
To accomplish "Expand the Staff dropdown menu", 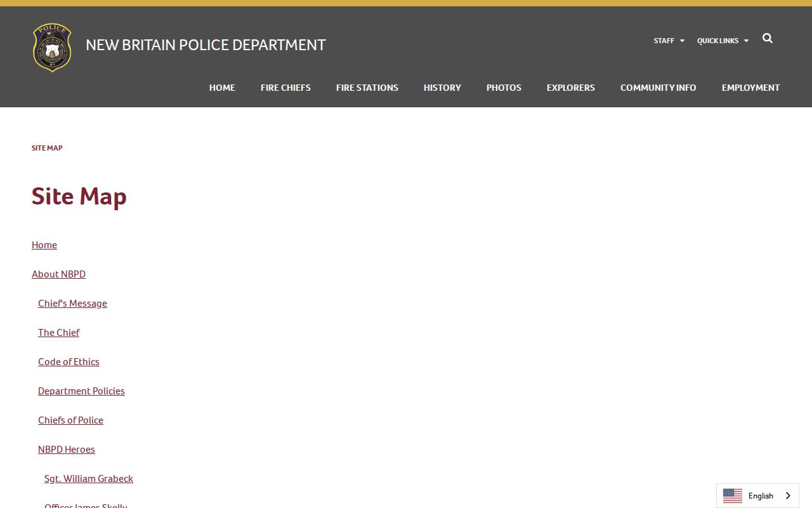I will coord(669,41).
